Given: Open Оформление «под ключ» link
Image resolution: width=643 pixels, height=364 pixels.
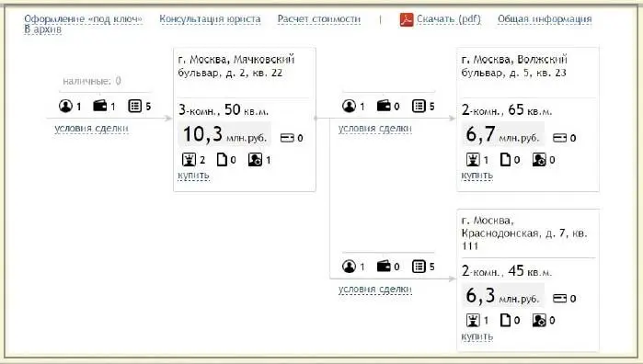Looking at the screenshot, I should pyautogui.click(x=83, y=19).
